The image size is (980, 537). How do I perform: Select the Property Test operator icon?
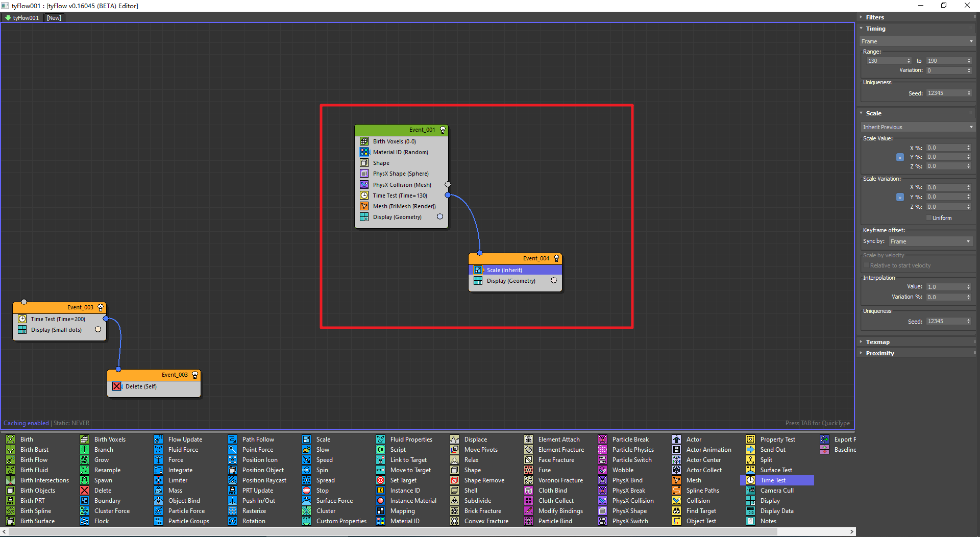tap(751, 440)
